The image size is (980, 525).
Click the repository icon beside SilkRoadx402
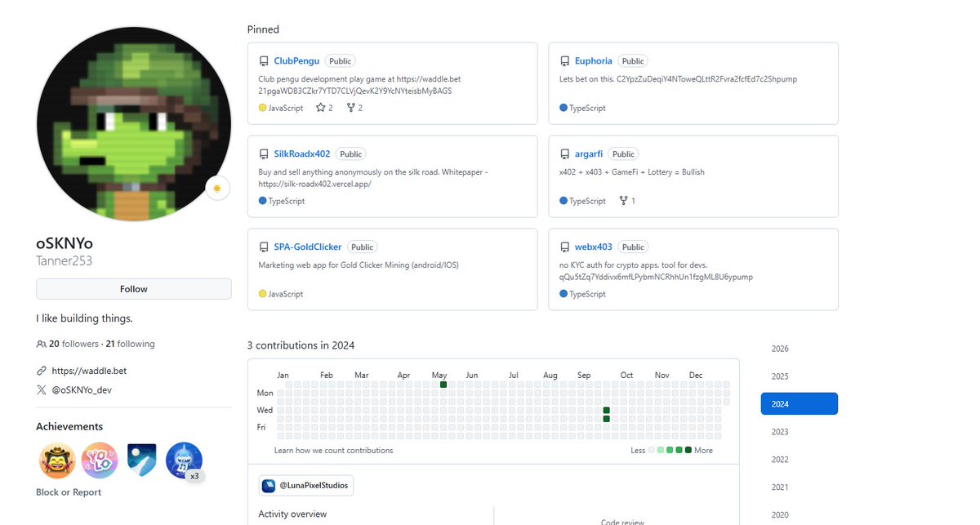[264, 154]
